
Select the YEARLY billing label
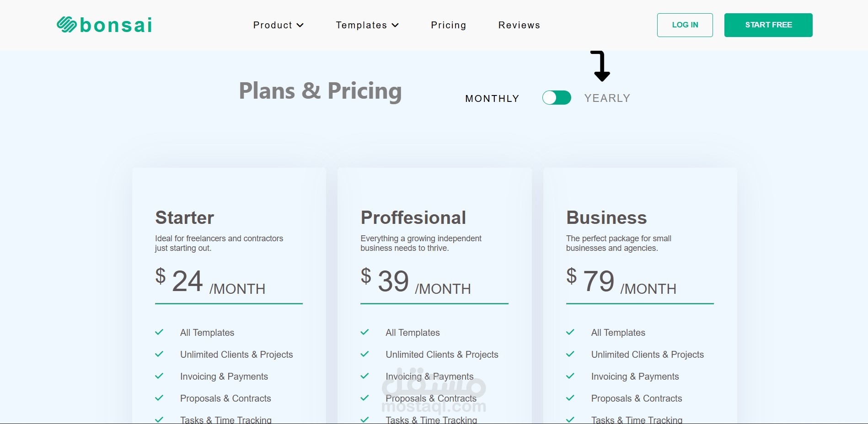coord(606,97)
